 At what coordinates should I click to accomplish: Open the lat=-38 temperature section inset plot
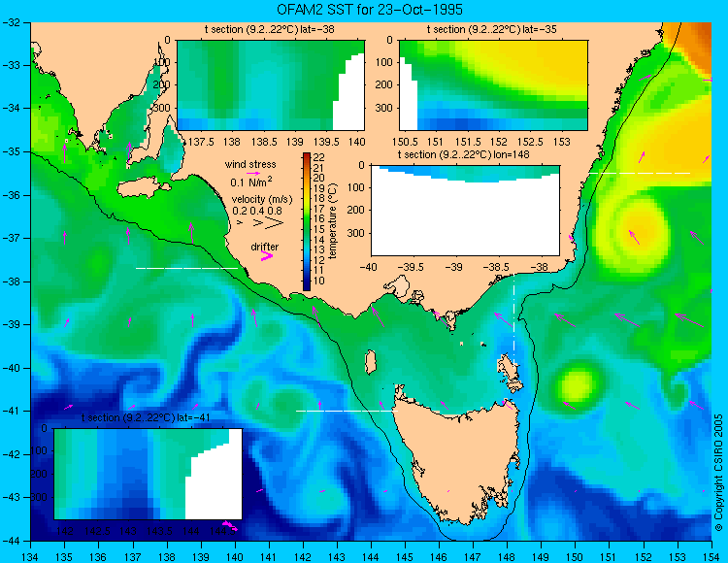tap(271, 85)
